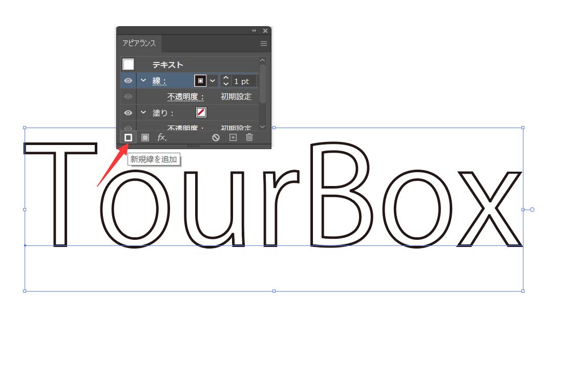Click the red-slash none fill swatch
The image size is (567, 392).
point(201,112)
